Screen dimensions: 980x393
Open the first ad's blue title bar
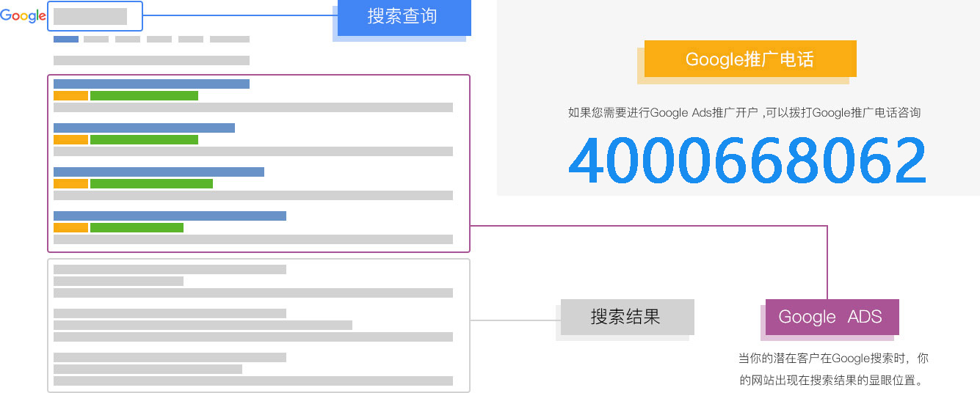click(x=151, y=84)
